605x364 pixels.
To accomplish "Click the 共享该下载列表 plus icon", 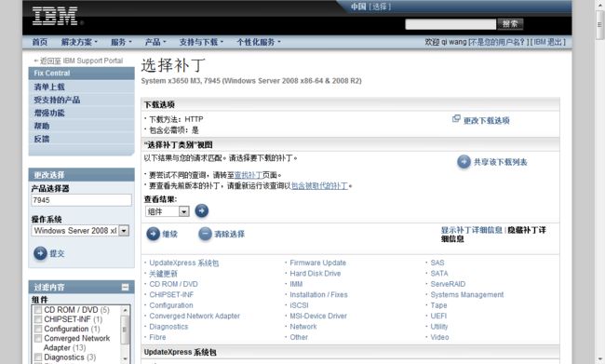I will [x=464, y=162].
